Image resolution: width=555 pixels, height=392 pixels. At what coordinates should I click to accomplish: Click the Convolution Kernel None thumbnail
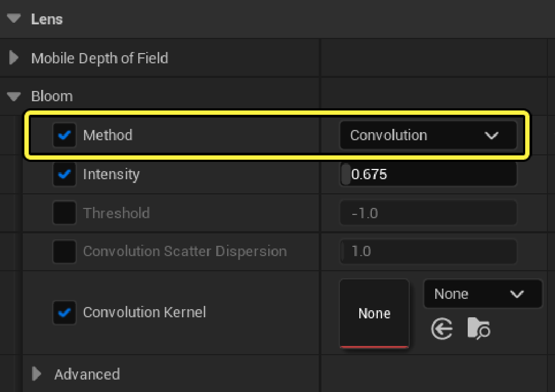[x=374, y=313]
